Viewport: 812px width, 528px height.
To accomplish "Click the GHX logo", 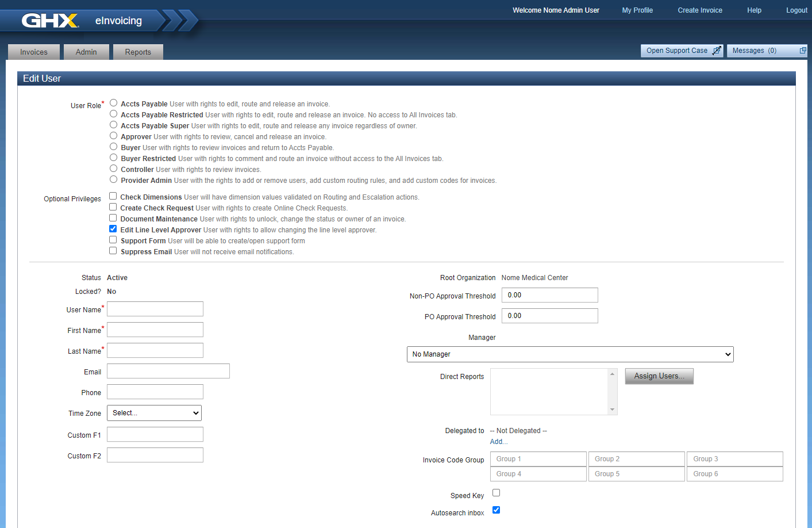I will pos(50,21).
